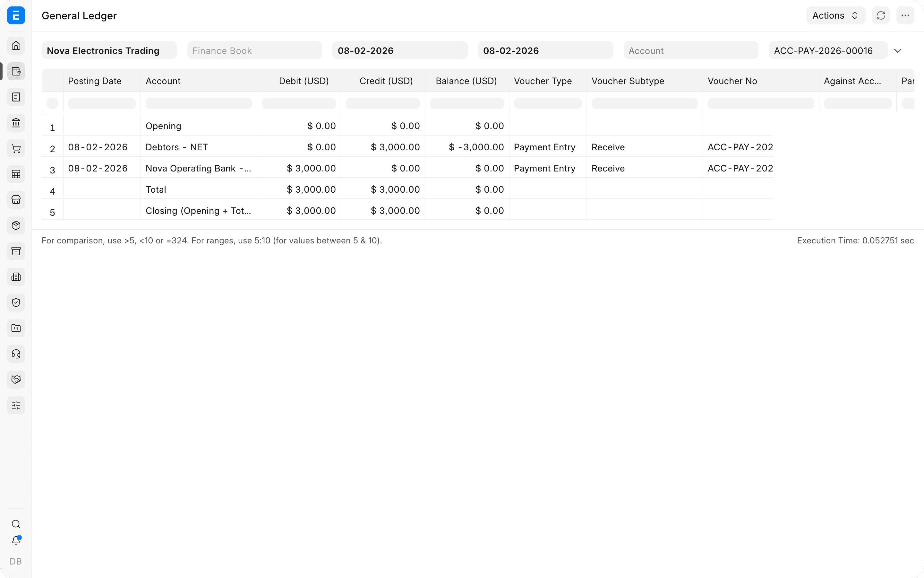
Task: Open the bank building sidebar icon
Action: 16,123
